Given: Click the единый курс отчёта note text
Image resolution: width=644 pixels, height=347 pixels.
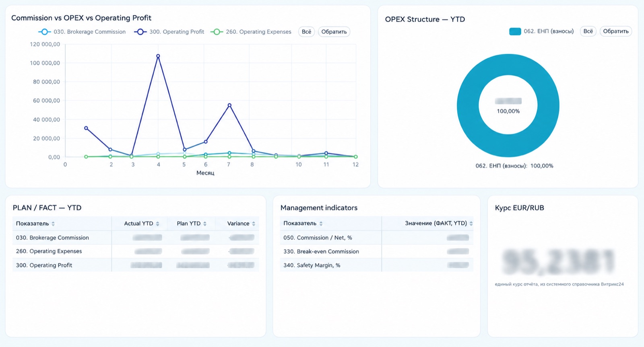Looking at the screenshot, I should click(x=559, y=284).
